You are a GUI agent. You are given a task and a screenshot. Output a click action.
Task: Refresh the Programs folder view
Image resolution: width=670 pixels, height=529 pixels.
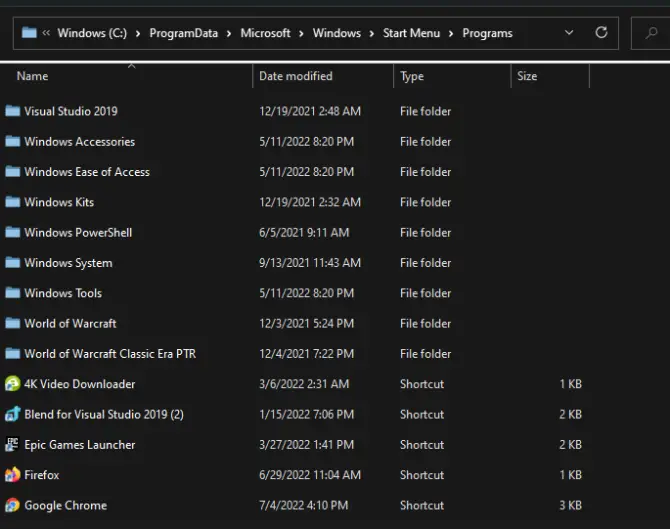(x=601, y=32)
